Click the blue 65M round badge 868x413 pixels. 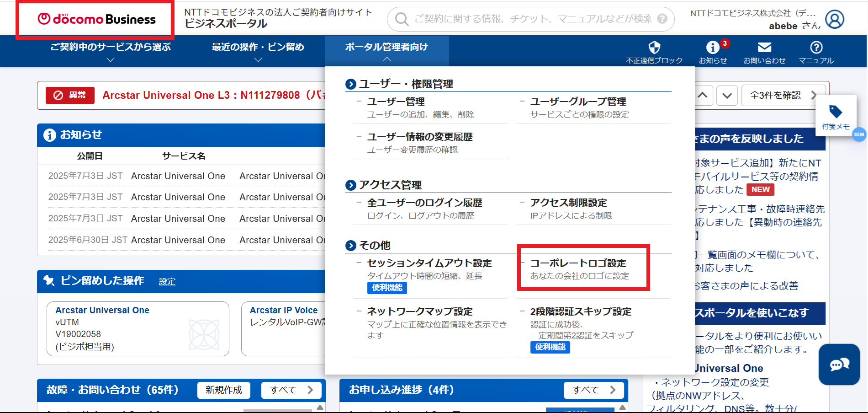click(x=859, y=134)
